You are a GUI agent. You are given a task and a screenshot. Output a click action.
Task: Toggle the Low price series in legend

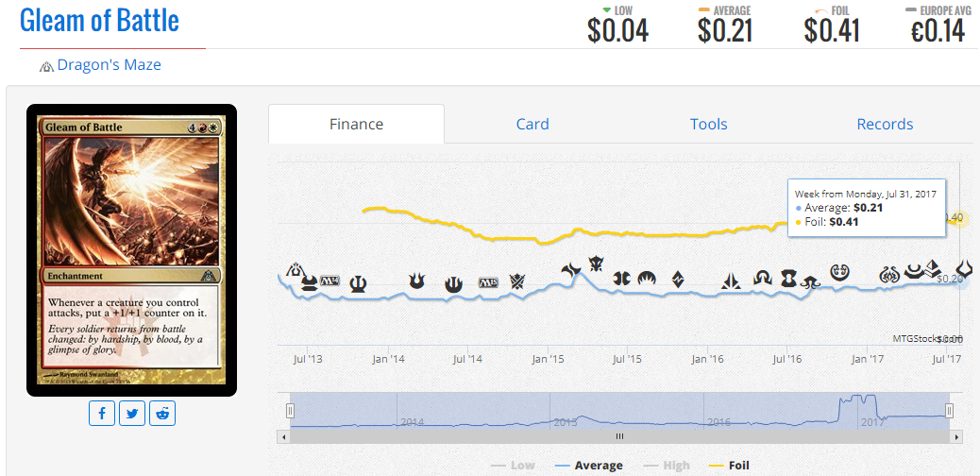click(513, 466)
